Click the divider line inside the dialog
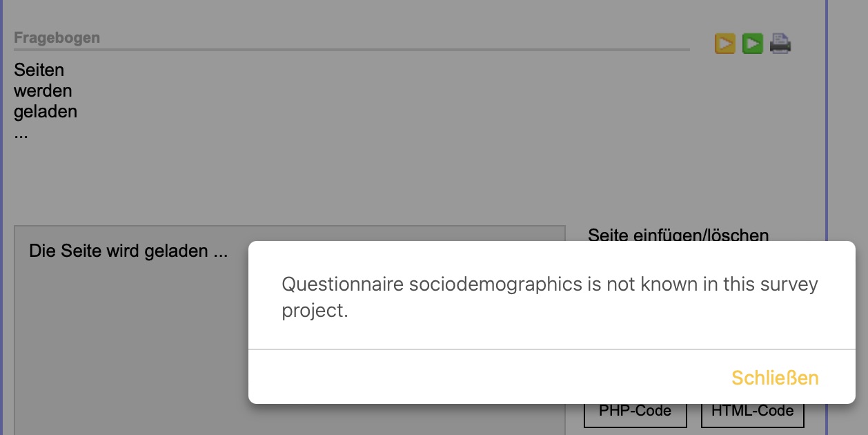Viewport: 868px width, 435px height. tap(552, 349)
